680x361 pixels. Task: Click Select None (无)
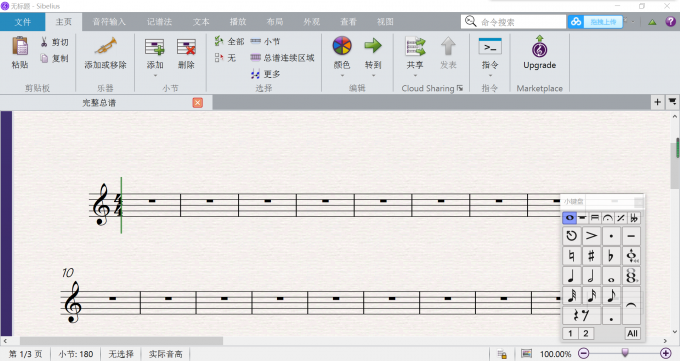[226, 58]
